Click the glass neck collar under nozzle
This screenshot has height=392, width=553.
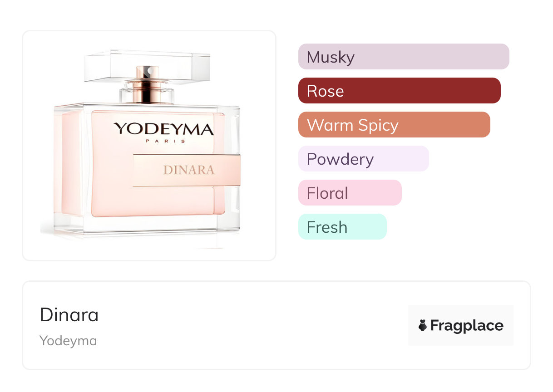point(147,94)
